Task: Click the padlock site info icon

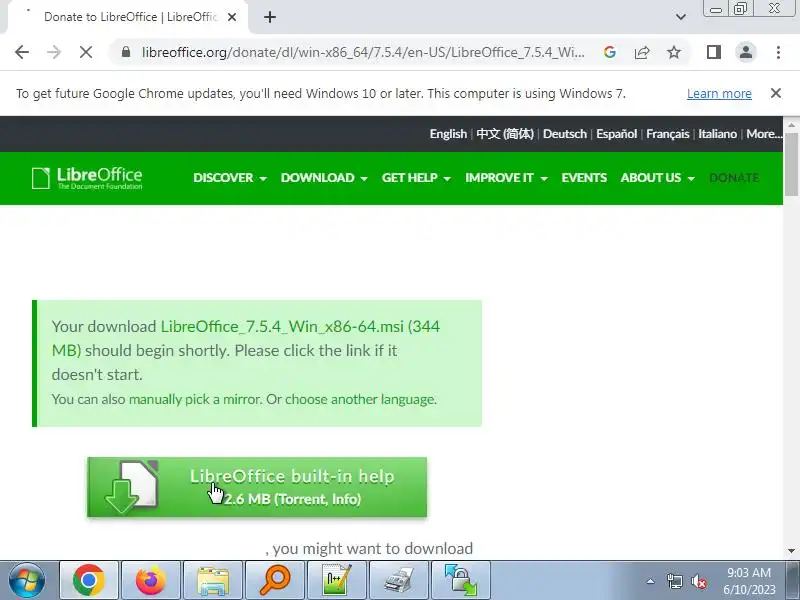Action: 126,52
